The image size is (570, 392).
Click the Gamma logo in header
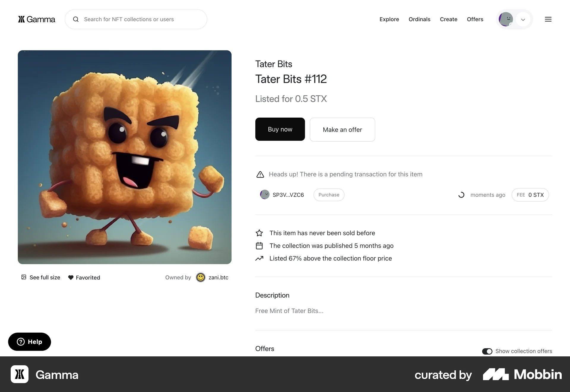[x=37, y=19]
